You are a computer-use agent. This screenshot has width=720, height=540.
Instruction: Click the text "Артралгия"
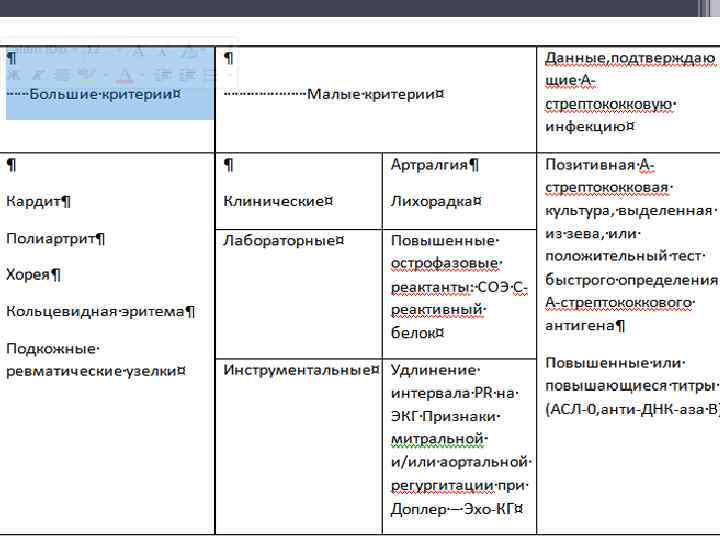(x=429, y=165)
